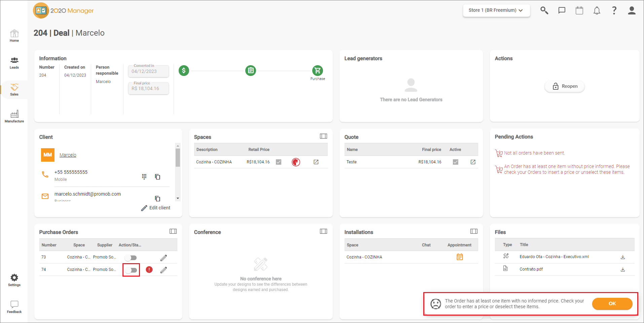Image resolution: width=644 pixels, height=323 pixels.
Task: Toggle the switch for purchase order 74
Action: point(131,270)
